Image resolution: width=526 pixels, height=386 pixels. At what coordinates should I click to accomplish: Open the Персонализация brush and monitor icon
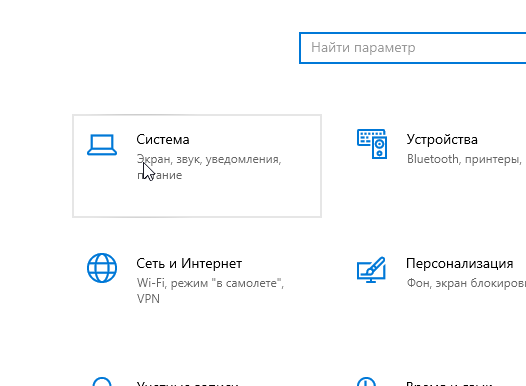point(371,270)
